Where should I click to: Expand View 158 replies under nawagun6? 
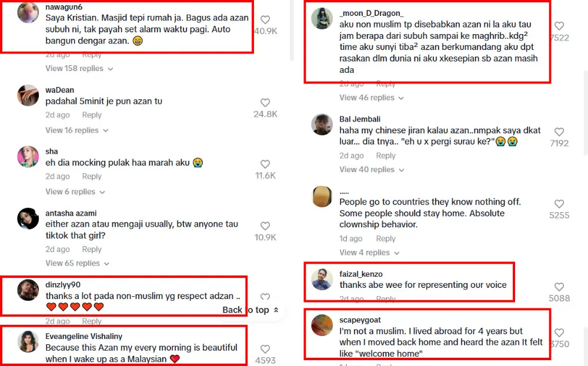pyautogui.click(x=79, y=69)
